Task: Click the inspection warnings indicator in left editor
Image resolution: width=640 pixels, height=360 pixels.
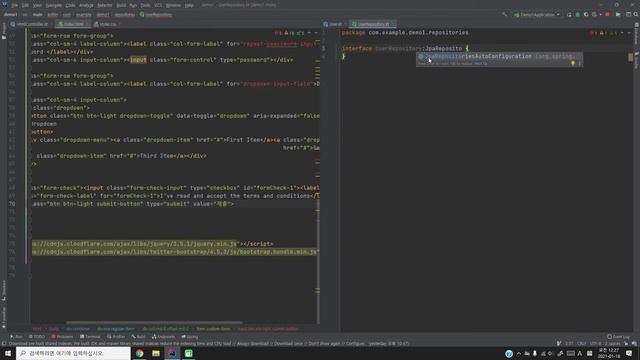Action: click(x=289, y=33)
